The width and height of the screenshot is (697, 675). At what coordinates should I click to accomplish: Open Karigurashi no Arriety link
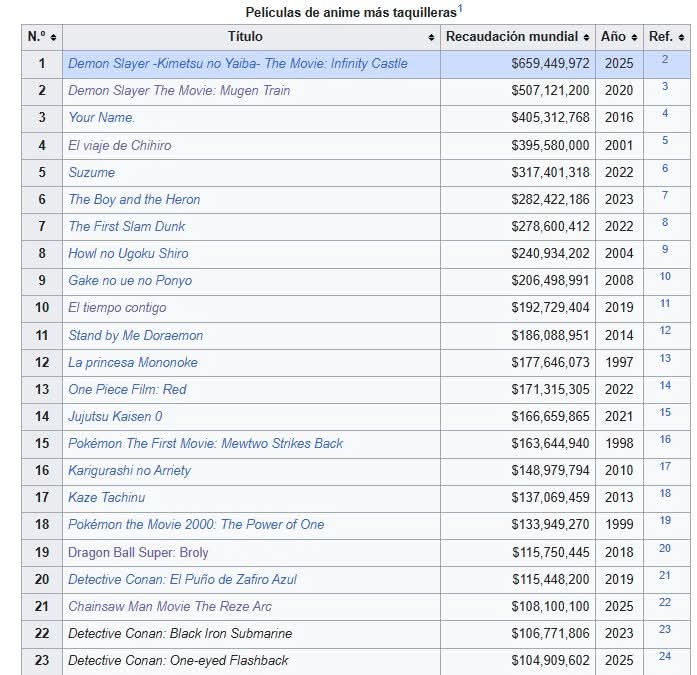tap(129, 471)
